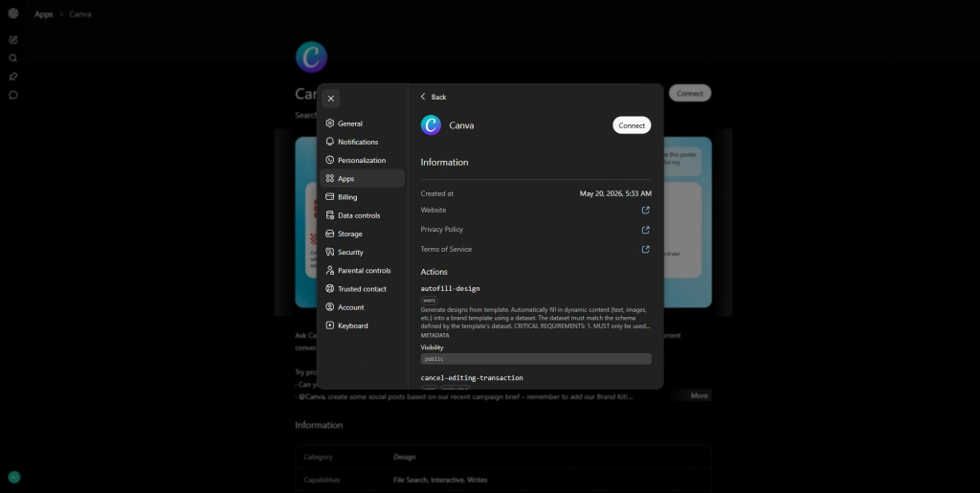Screen dimensions: 980x493
Task: Open Website external link icon
Action: (646, 210)
